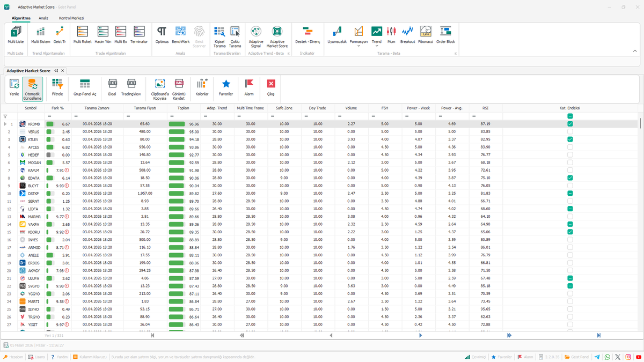Open the Çoklu Tarama screen
This screenshot has width=644, height=362.
[x=235, y=36]
